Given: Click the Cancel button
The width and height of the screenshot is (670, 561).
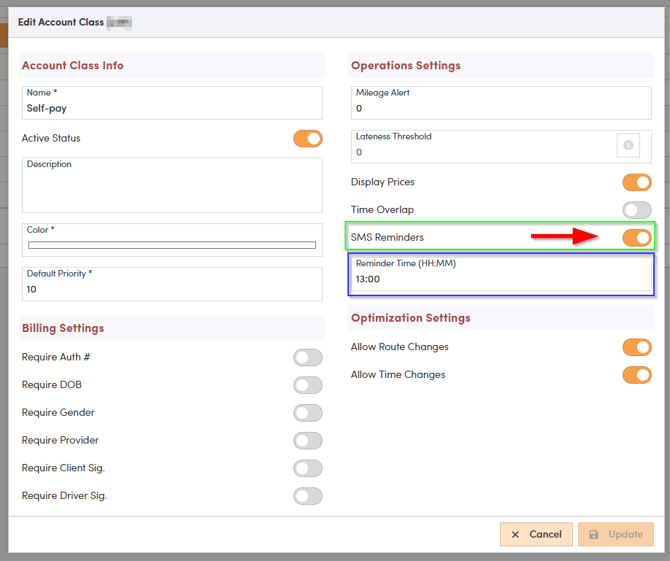Looking at the screenshot, I should (x=536, y=534).
